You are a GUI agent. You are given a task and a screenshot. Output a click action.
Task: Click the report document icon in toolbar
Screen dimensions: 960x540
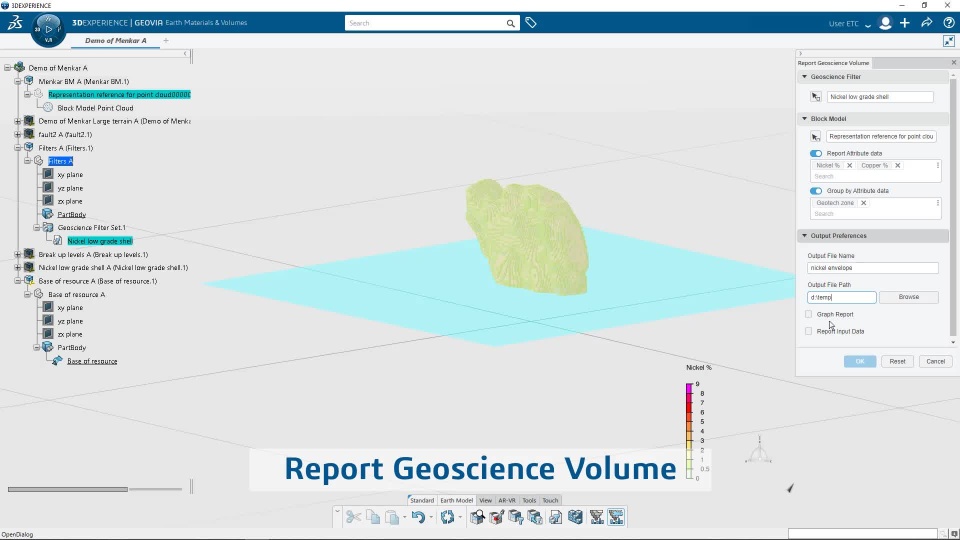click(555, 517)
